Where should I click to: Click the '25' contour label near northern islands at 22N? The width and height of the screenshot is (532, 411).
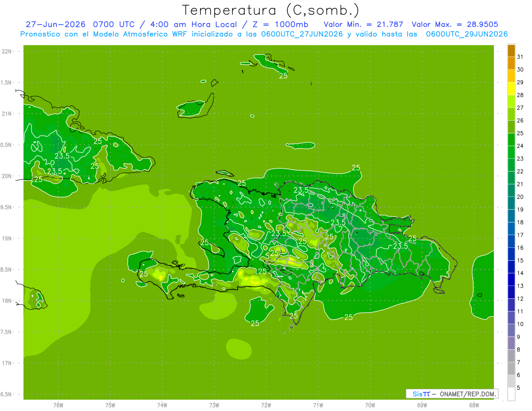click(283, 76)
